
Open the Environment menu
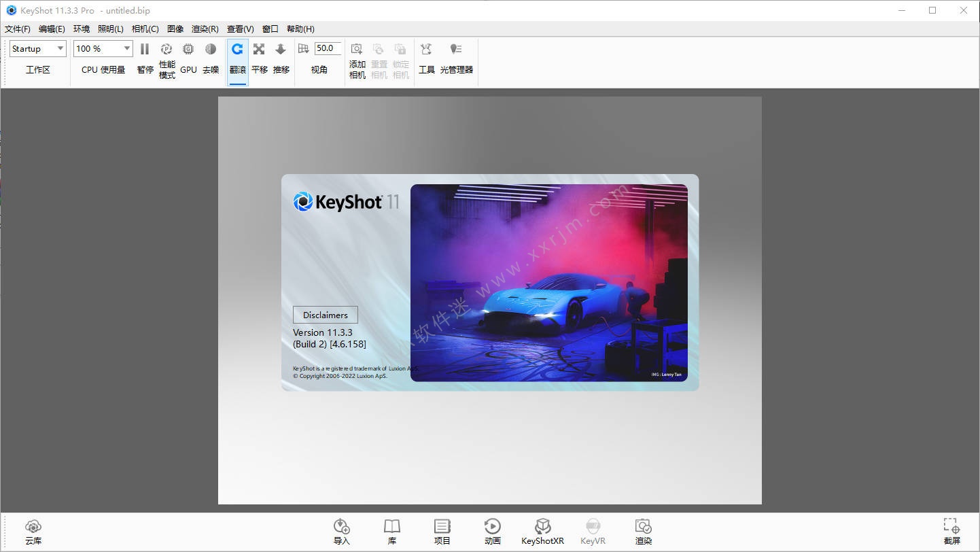(x=82, y=29)
